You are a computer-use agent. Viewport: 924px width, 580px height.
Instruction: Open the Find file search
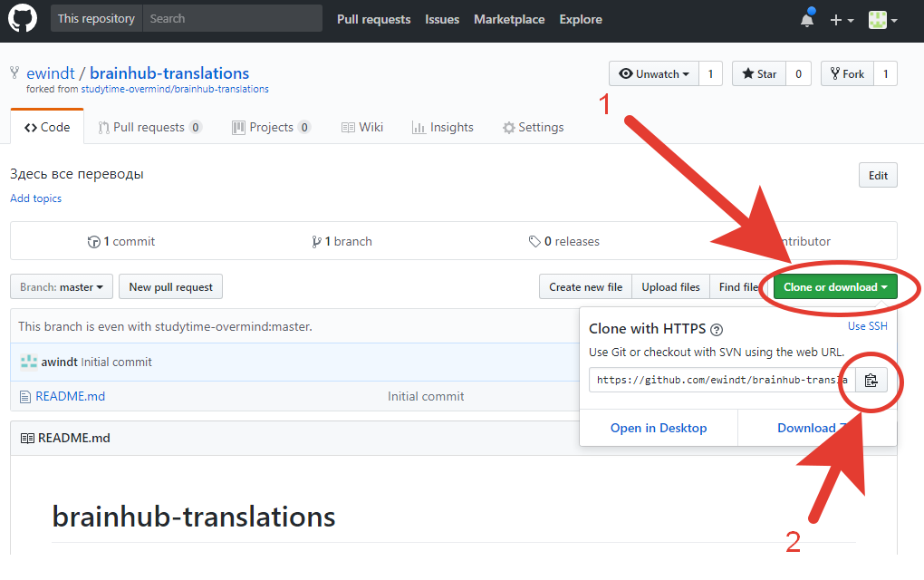click(x=738, y=287)
